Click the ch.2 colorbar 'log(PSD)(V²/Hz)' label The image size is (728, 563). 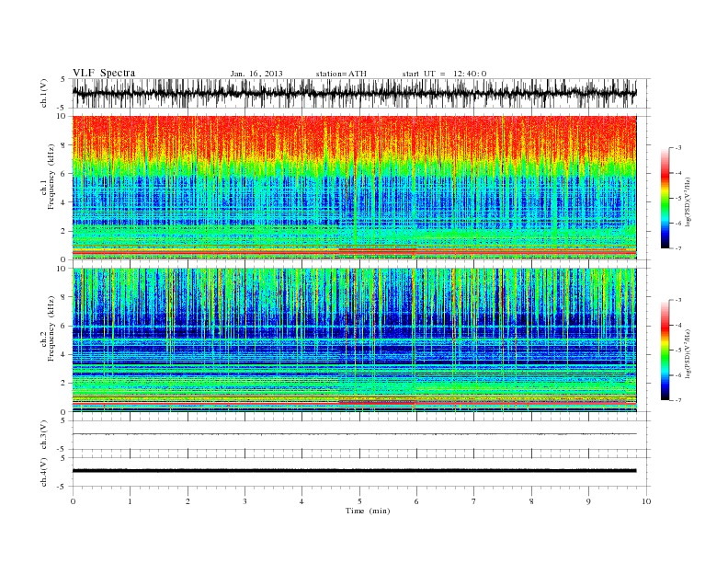point(688,353)
